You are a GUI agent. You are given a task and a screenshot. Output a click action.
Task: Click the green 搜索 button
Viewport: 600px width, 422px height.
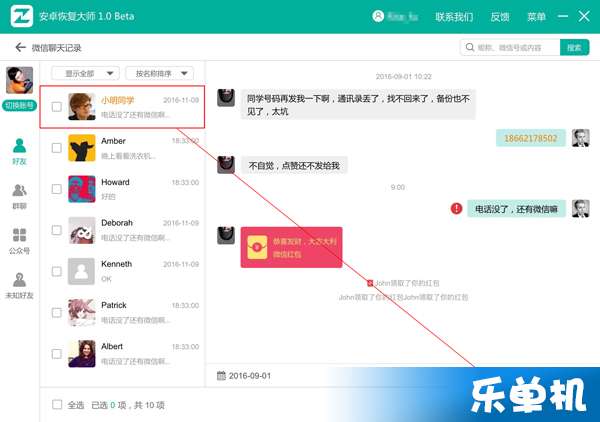[574, 47]
